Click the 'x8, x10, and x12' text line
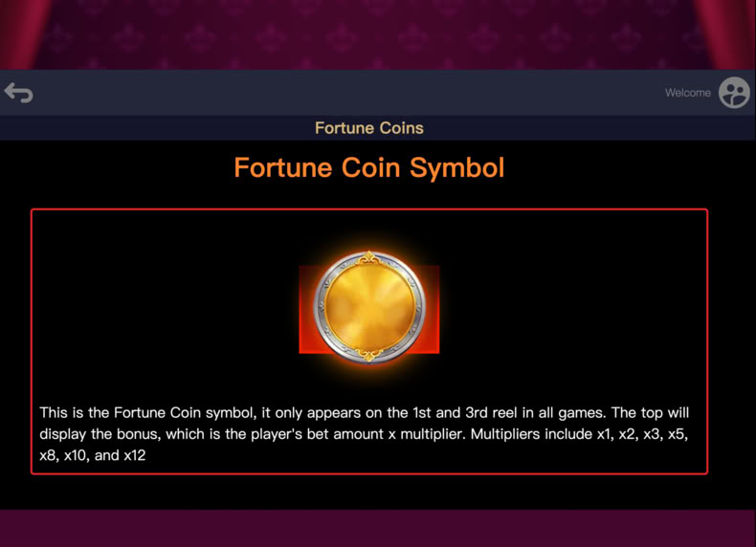756x547 pixels. click(93, 455)
